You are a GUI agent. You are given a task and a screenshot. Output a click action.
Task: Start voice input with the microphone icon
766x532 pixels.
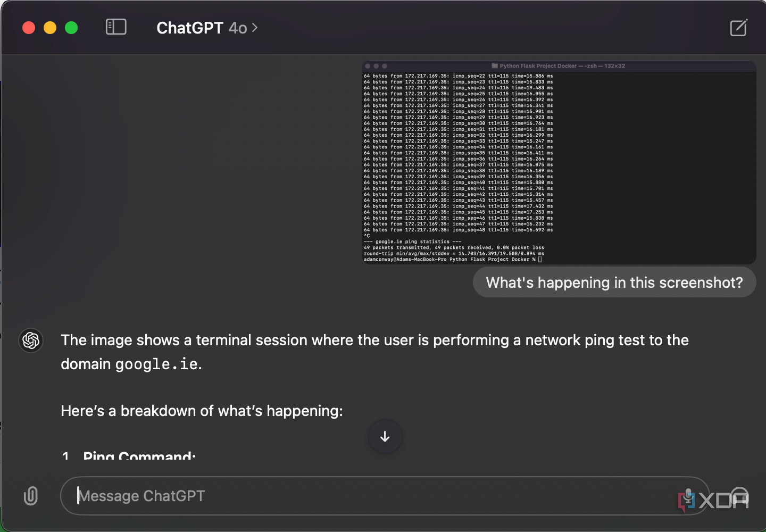click(689, 496)
